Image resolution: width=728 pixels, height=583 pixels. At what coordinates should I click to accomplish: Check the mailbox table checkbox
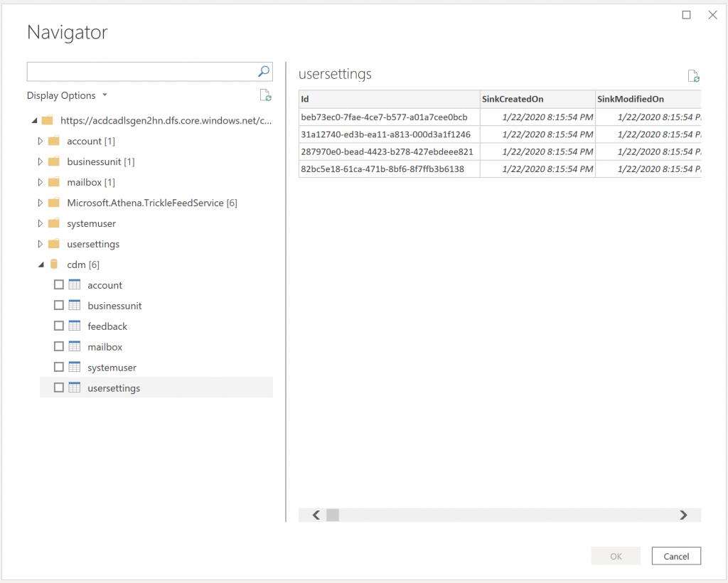pos(58,346)
